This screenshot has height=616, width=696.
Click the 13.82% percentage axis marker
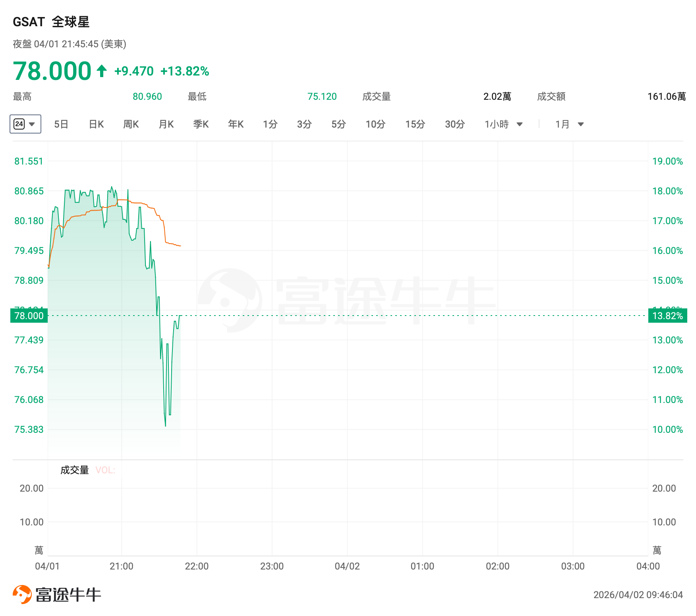[x=667, y=316]
